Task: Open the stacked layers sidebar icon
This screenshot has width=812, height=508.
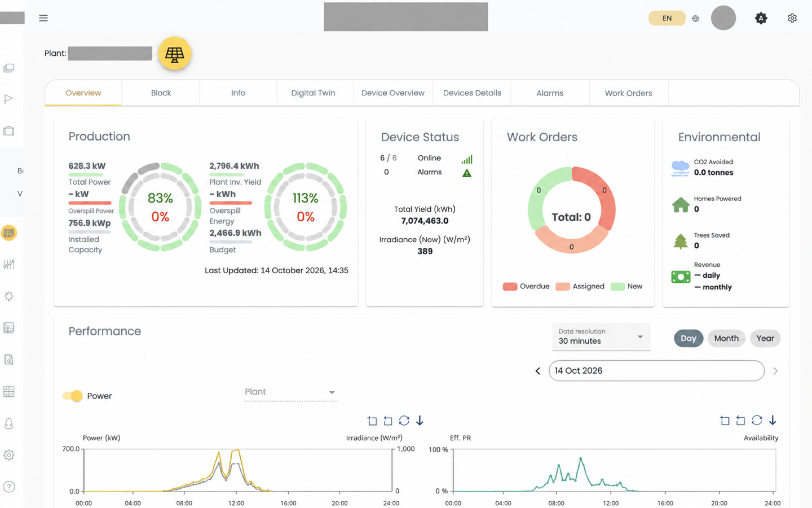Action: coord(9,68)
